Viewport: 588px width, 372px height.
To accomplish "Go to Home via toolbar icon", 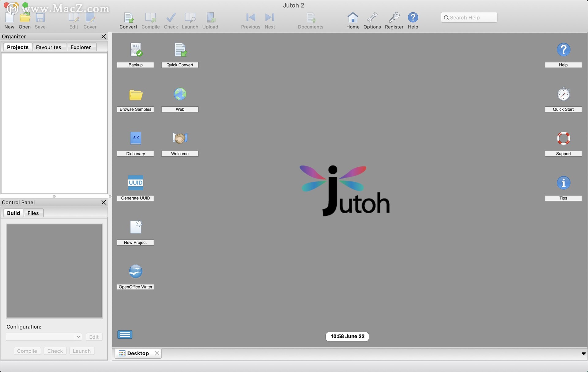I will 353,17.
